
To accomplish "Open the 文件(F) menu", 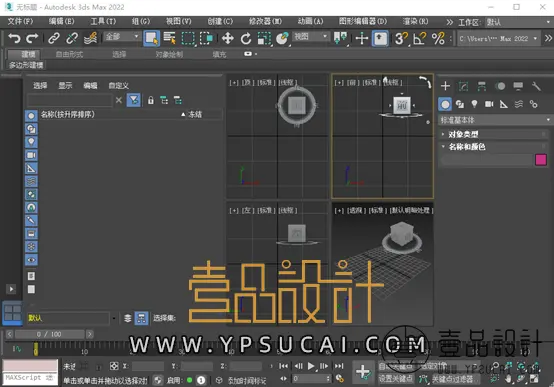I will [20, 22].
